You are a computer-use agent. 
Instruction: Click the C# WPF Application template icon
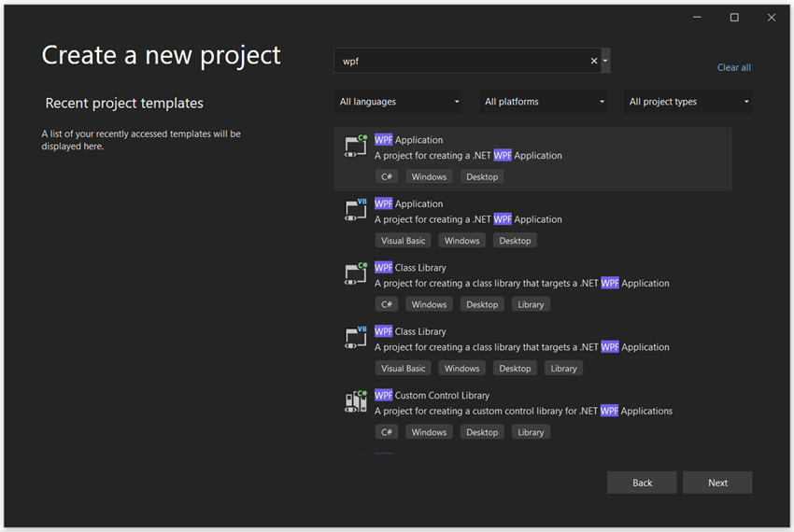356,146
